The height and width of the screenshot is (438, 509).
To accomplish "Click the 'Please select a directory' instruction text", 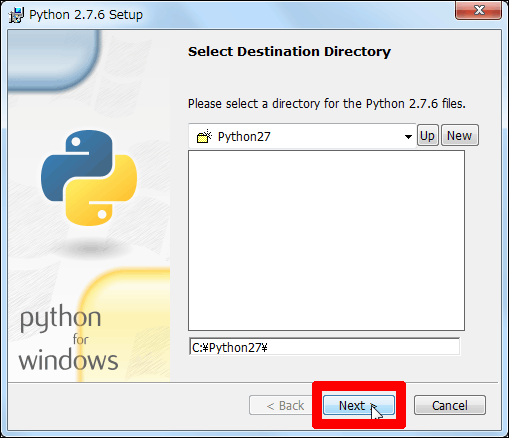I will (327, 104).
